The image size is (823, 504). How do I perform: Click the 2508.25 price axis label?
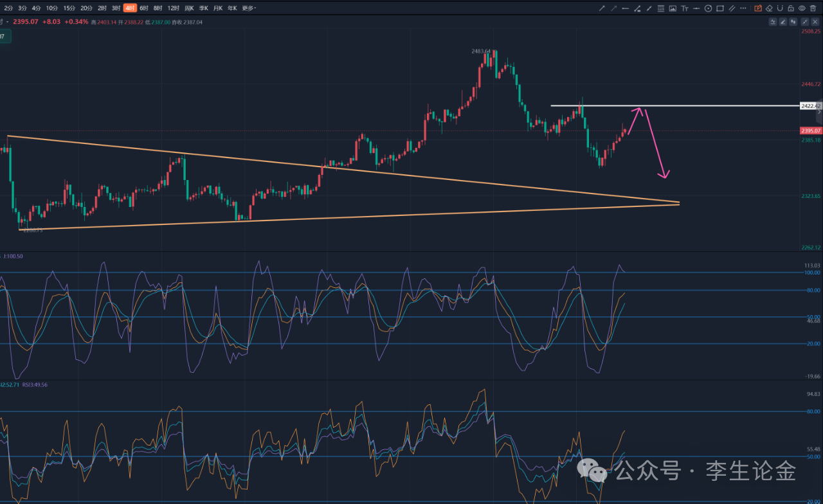pos(811,31)
